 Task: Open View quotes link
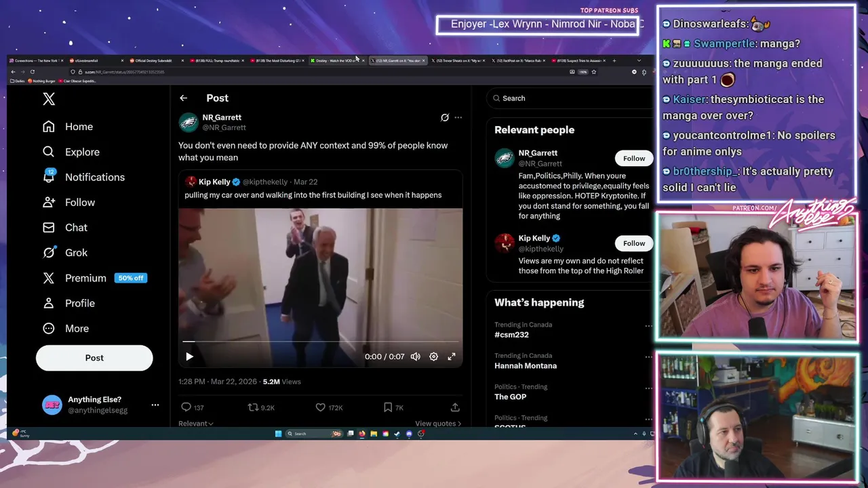(438, 424)
